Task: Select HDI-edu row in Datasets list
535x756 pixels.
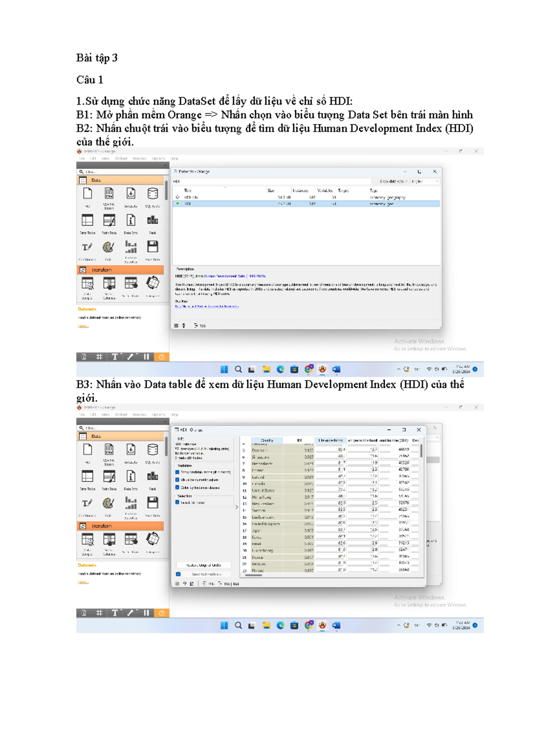Action: click(x=306, y=197)
